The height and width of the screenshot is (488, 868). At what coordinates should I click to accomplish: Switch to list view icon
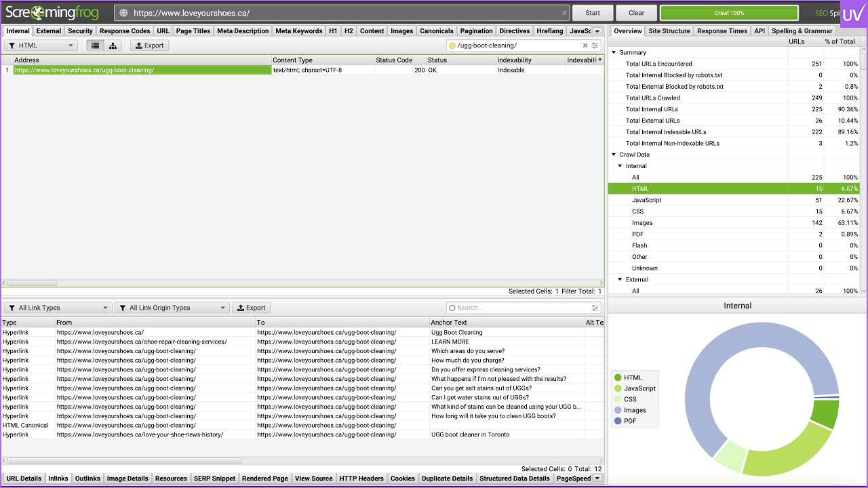point(96,45)
